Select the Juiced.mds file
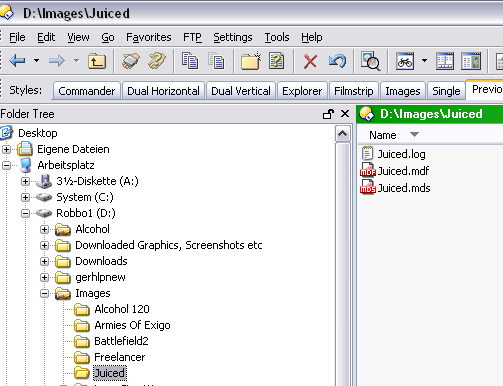Viewport: 503px width, 386px height. pyautogui.click(x=396, y=188)
